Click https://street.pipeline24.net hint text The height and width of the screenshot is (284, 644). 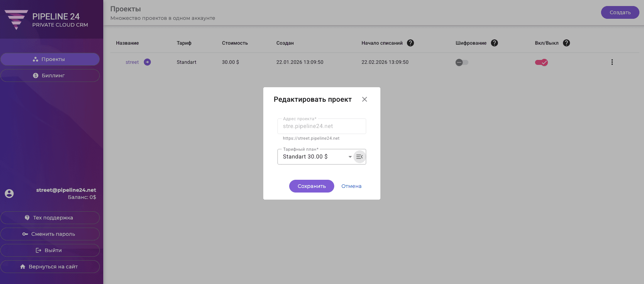point(311,138)
